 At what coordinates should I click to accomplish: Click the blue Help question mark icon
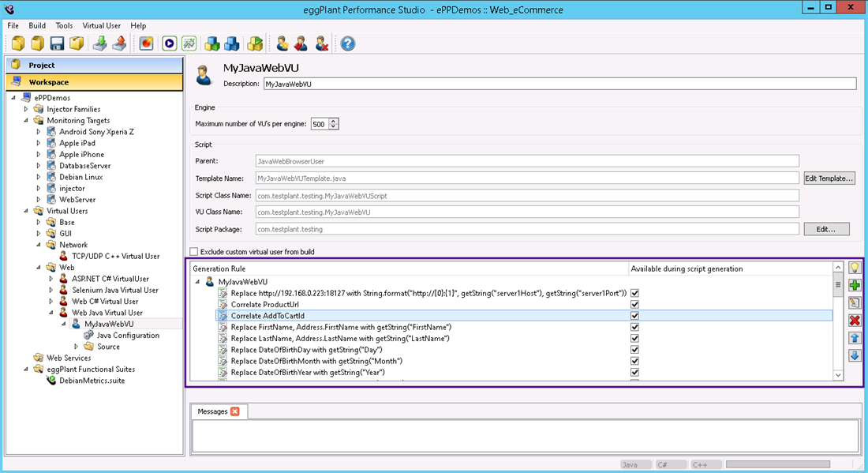click(x=347, y=43)
